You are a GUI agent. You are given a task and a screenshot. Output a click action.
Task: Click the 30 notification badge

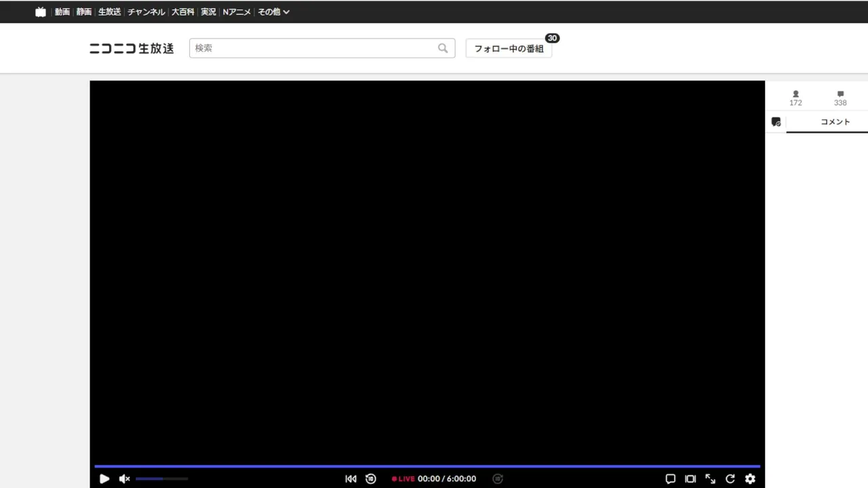552,38
